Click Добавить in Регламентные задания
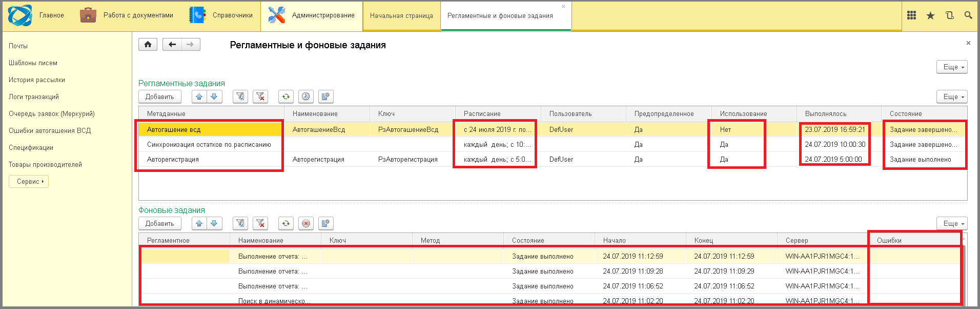The image size is (980, 309). click(159, 96)
